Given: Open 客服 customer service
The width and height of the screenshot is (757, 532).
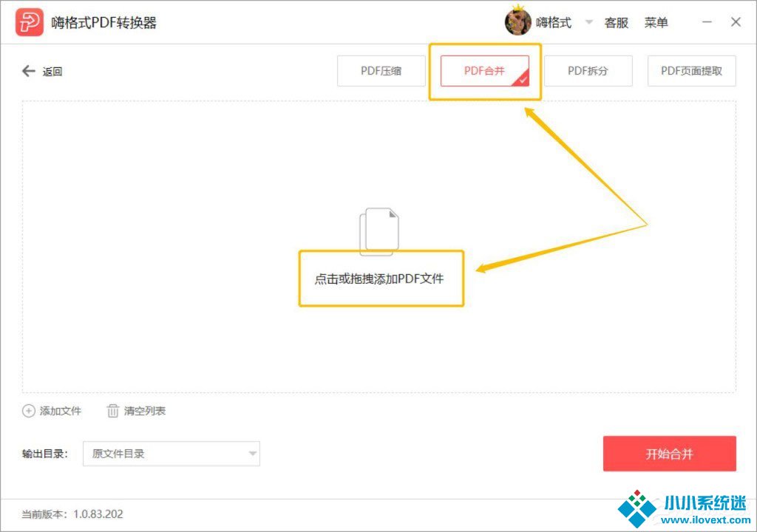Looking at the screenshot, I should (x=616, y=23).
